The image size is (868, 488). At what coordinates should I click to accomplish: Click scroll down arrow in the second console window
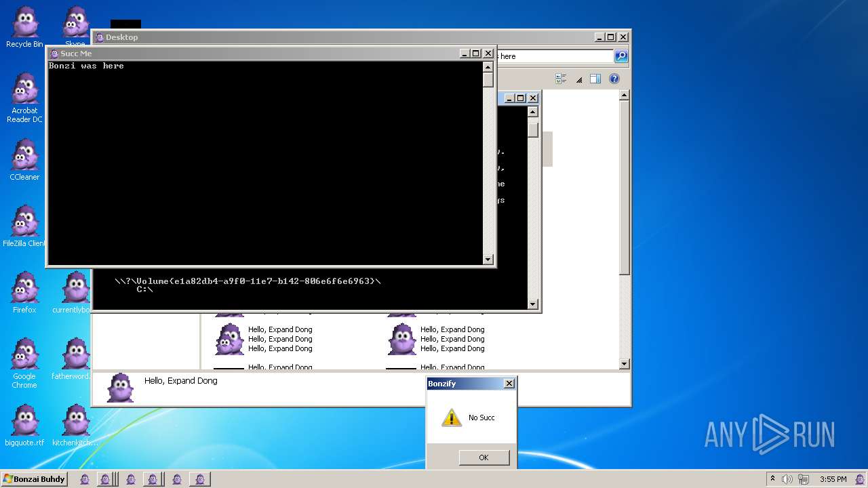[533, 304]
